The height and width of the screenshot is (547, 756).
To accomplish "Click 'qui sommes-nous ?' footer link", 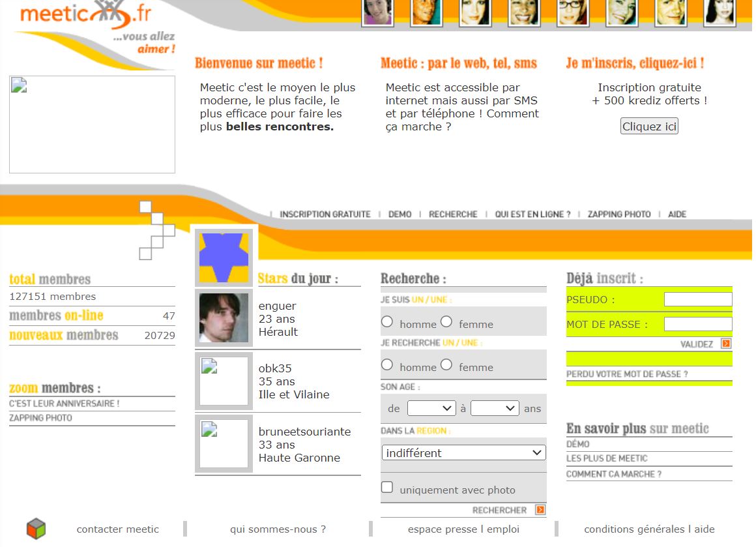I will 278,529.
